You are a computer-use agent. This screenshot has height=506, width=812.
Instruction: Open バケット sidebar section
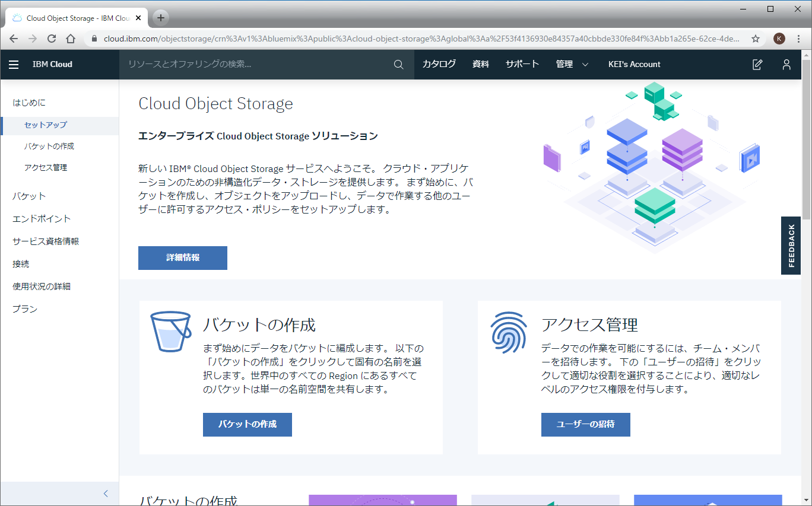29,196
